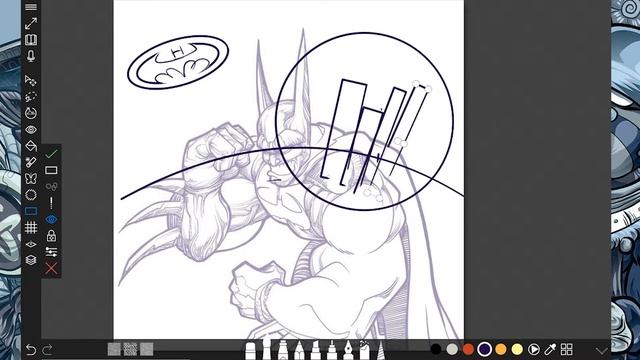Pick the red-orange color swatch

tap(468, 349)
